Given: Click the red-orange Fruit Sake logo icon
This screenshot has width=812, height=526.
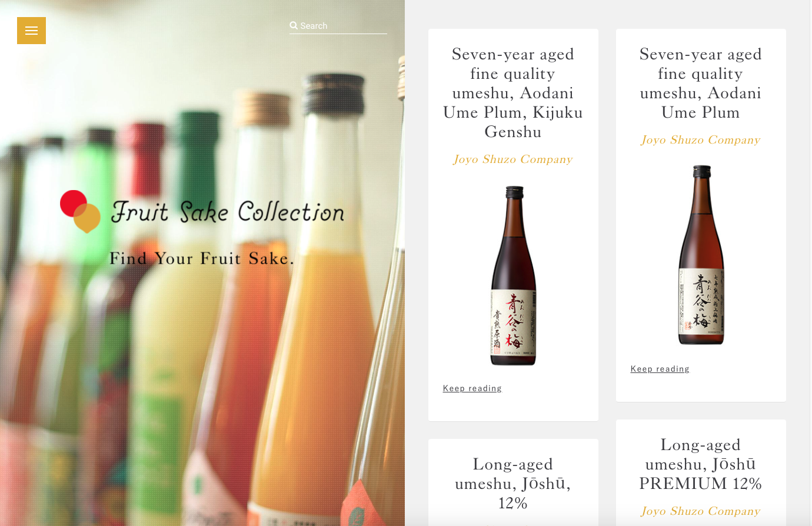Looking at the screenshot, I should click(x=80, y=212).
